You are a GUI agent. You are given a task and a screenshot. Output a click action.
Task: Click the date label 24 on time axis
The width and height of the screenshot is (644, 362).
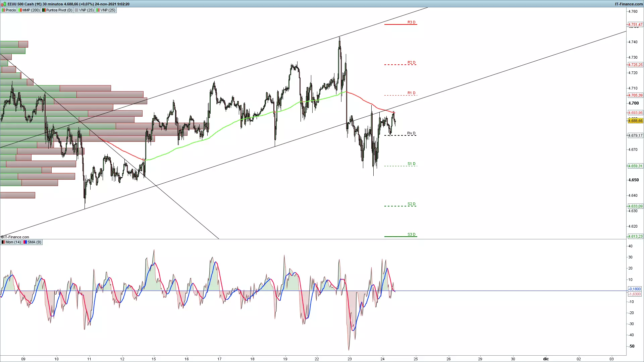click(x=382, y=359)
